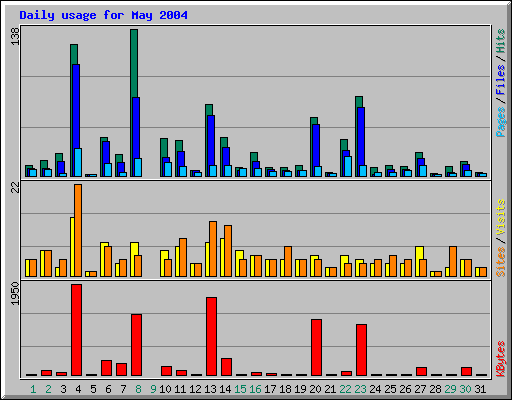Click day 7 on the x-axis
Viewport: 512px width, 400px height.
(123, 389)
